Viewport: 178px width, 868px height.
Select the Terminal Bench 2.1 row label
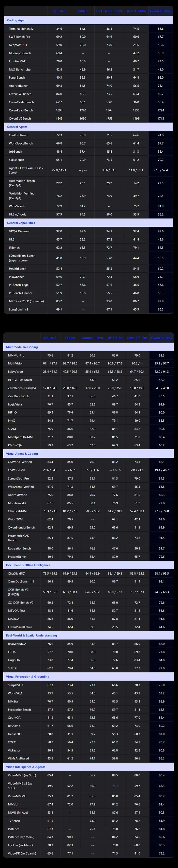(22, 29)
